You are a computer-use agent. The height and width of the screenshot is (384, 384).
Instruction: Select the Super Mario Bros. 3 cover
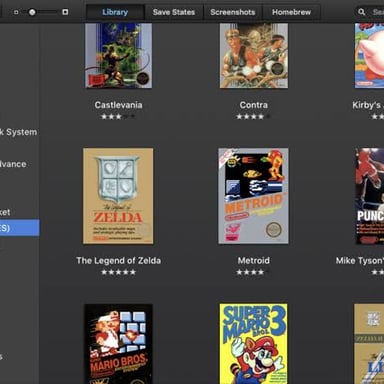[x=253, y=344]
